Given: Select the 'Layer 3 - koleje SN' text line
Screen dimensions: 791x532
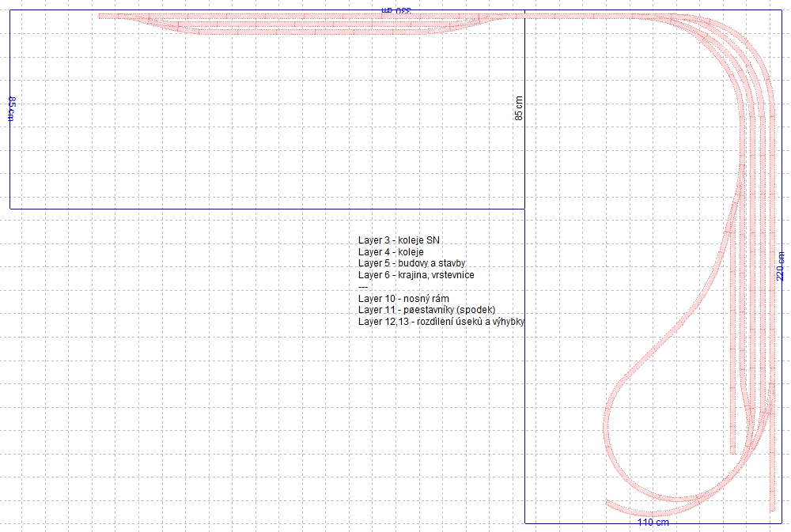Looking at the screenshot, I should (399, 240).
